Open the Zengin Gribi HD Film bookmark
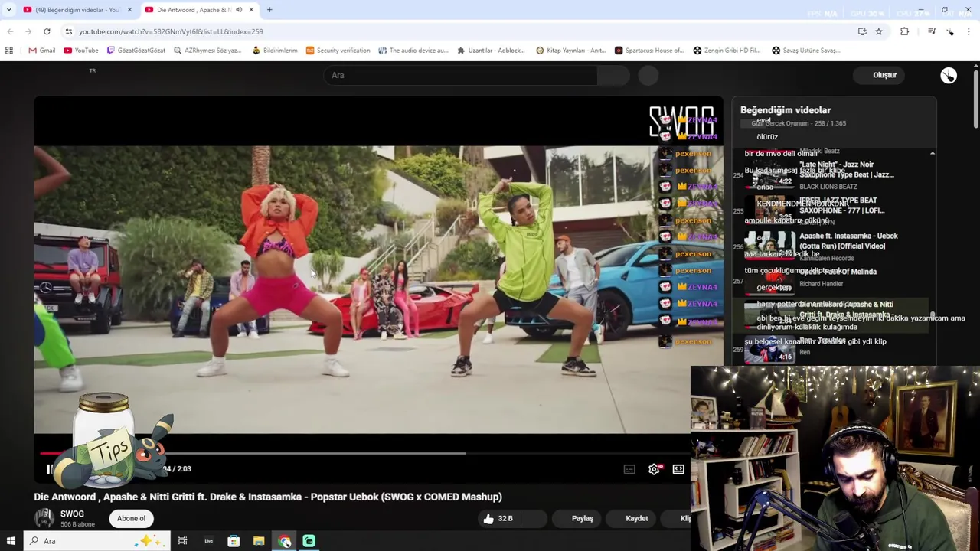The width and height of the screenshot is (980, 551). pyautogui.click(x=727, y=51)
